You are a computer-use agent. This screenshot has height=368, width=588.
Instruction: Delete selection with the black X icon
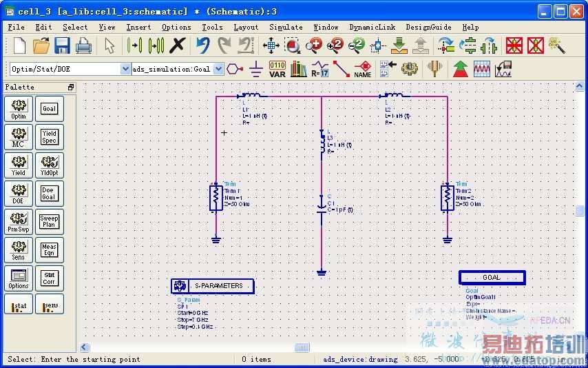click(x=178, y=45)
